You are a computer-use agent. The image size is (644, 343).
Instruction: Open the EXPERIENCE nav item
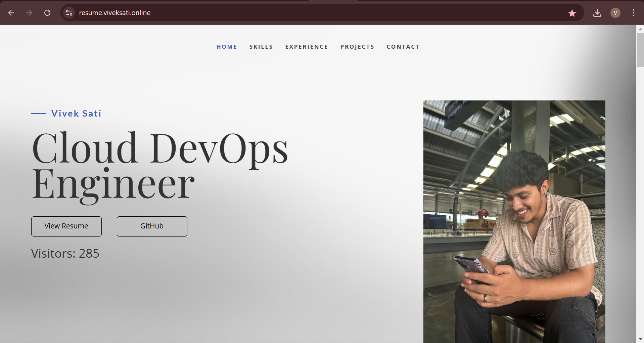[307, 47]
